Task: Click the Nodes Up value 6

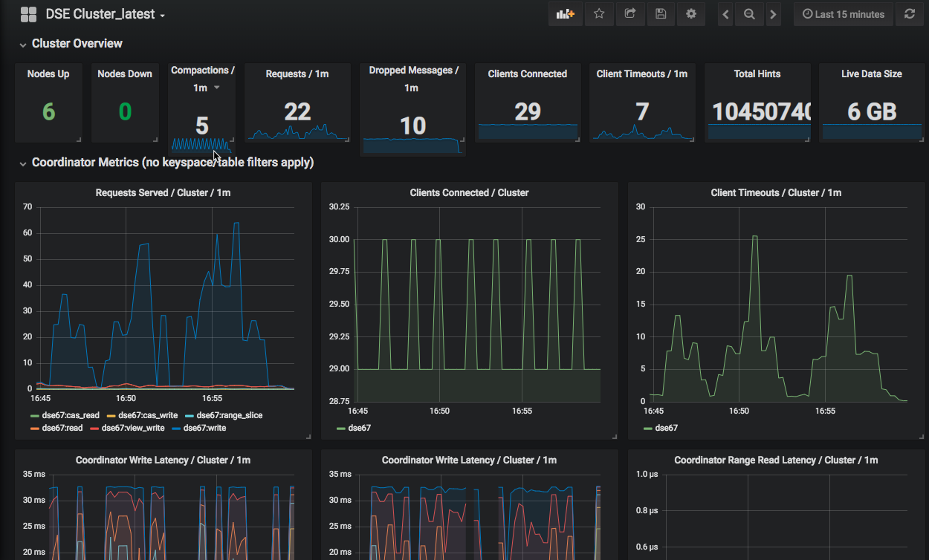Action: [48, 111]
